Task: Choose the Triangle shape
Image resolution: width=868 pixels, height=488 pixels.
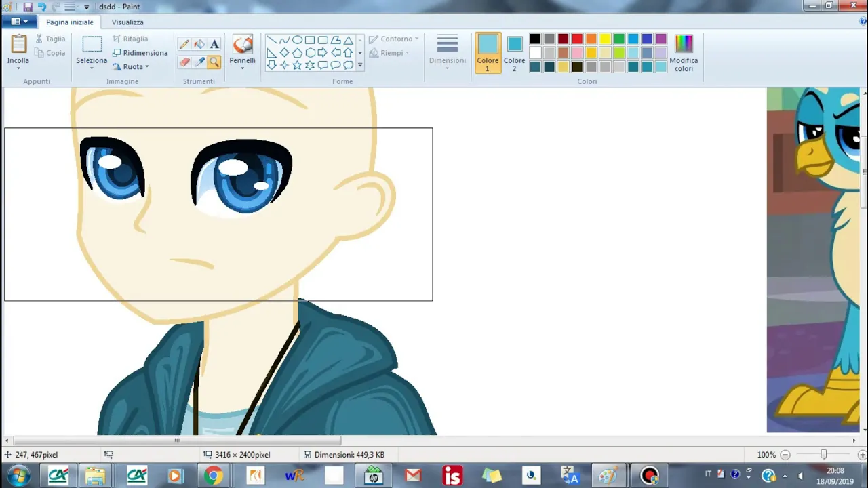Action: point(349,40)
